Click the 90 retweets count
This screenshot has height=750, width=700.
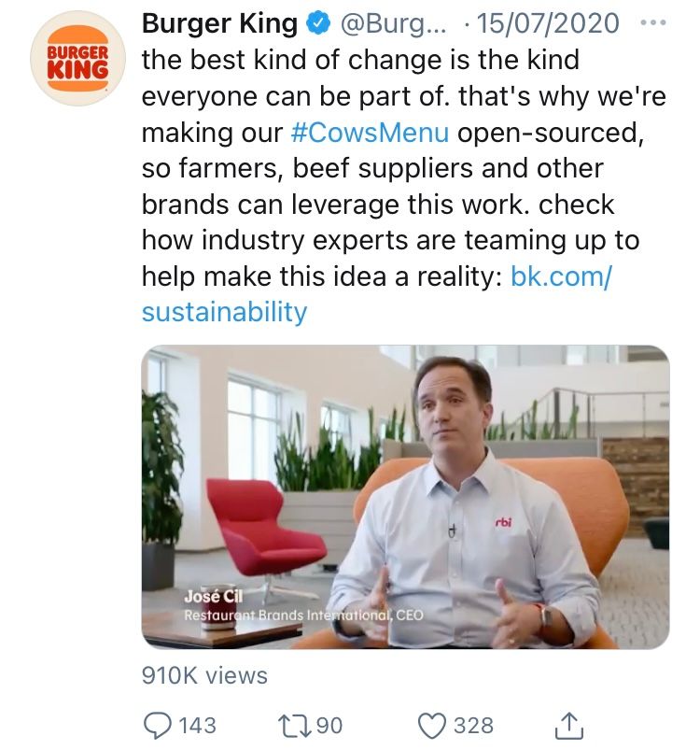(329, 726)
